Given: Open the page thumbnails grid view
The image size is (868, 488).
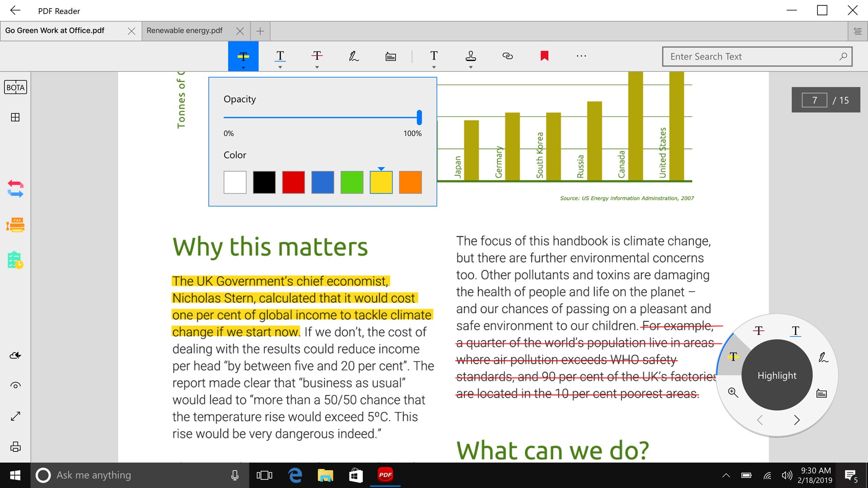Looking at the screenshot, I should [15, 117].
